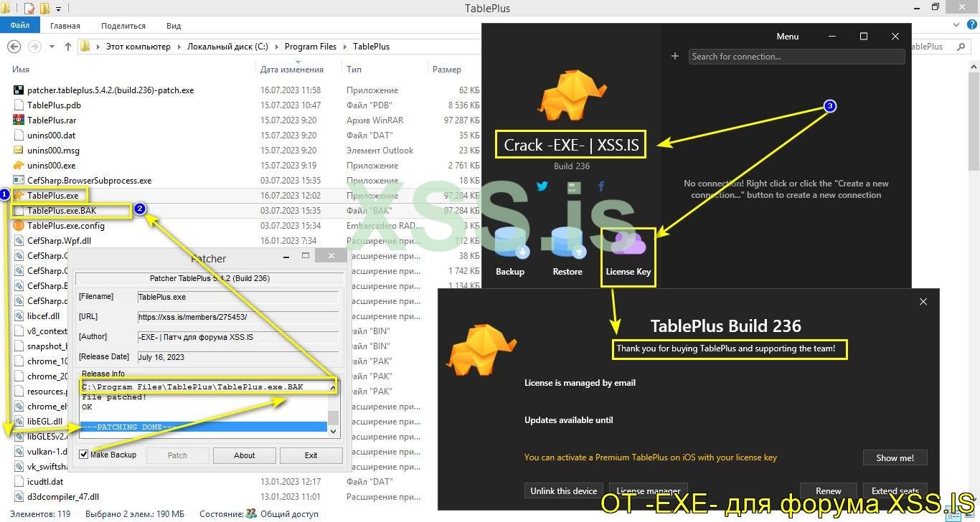Viewport: 980px width, 522px height.
Task: Open the recent locations dropdown arrow
Action: click(x=51, y=47)
